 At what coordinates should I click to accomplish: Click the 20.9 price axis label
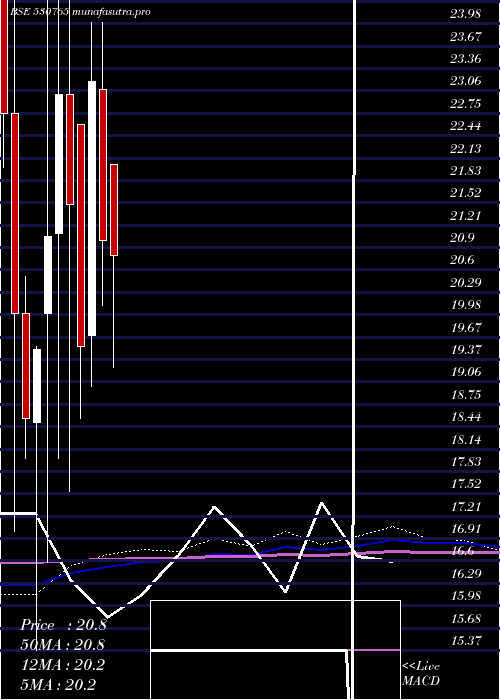[x=462, y=238]
